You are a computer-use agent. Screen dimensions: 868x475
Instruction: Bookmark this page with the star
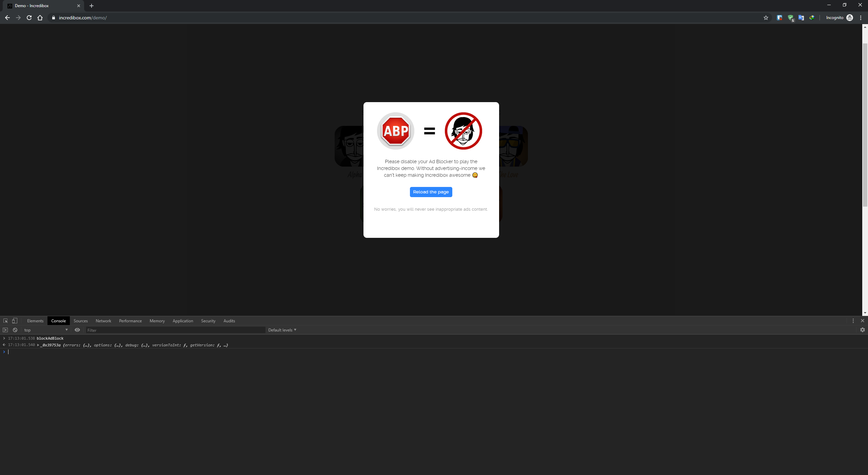click(766, 18)
